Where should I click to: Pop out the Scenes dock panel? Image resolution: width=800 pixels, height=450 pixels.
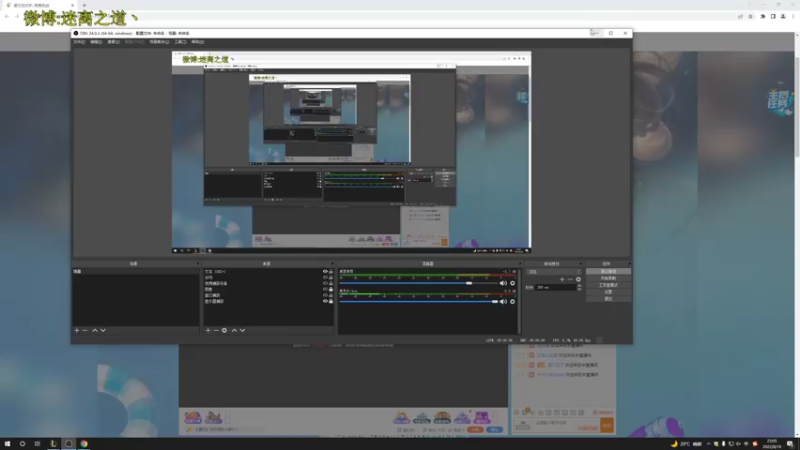tap(198, 264)
